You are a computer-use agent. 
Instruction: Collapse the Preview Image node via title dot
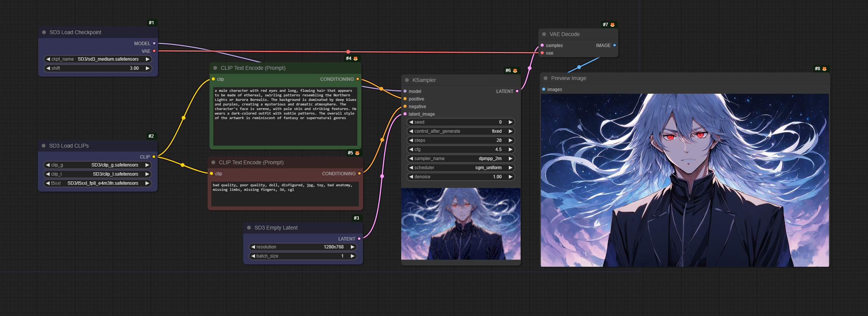coord(546,78)
